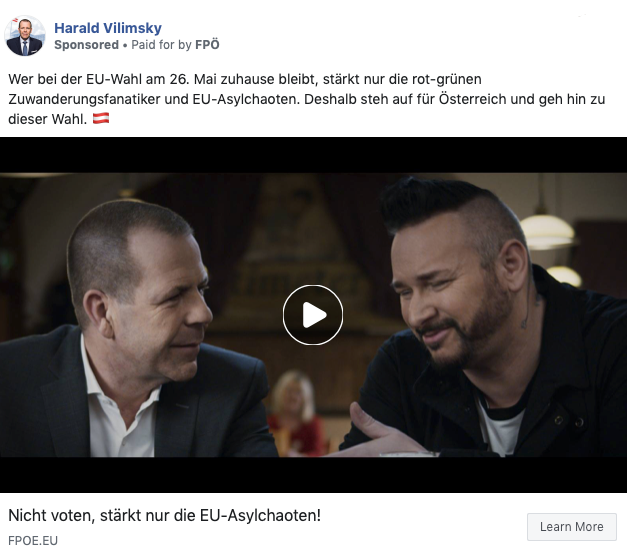Click the top black letterbox bar
Image resolution: width=627 pixels, height=558 pixels.
point(314,155)
